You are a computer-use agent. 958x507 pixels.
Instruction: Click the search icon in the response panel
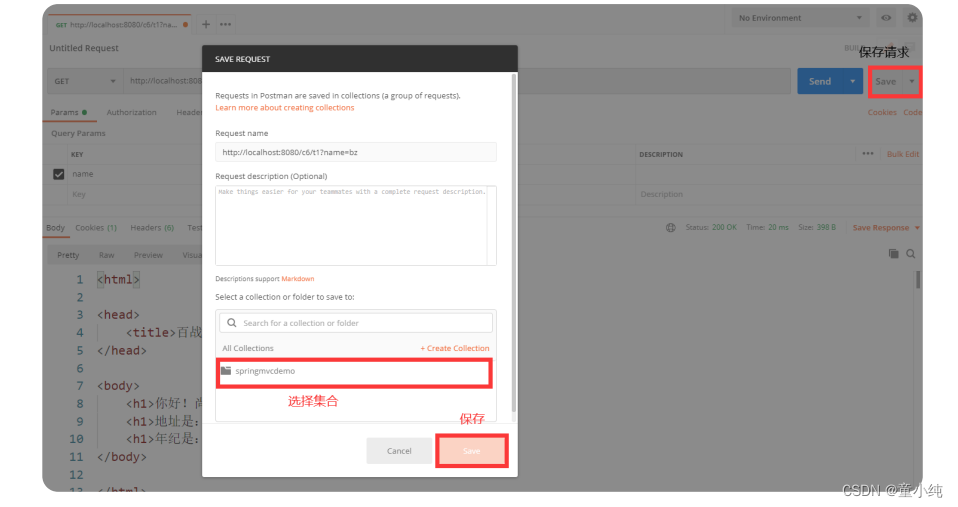(910, 254)
